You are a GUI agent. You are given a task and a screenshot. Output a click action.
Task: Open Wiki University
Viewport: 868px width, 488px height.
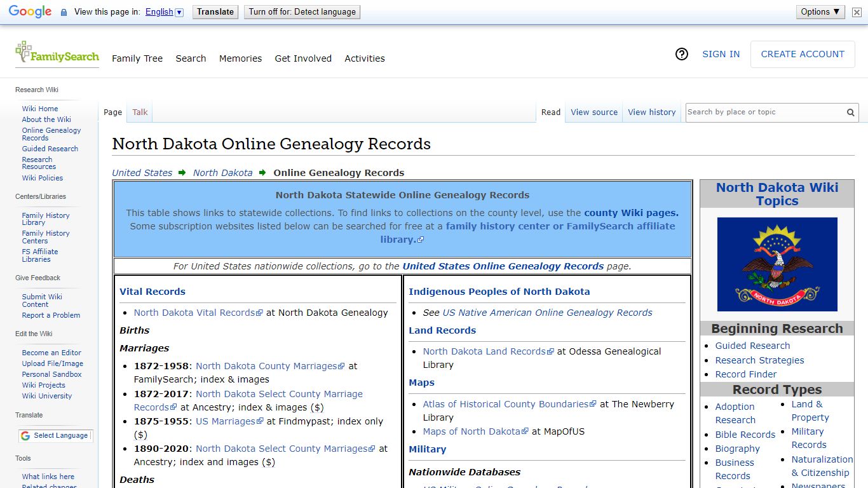point(47,396)
